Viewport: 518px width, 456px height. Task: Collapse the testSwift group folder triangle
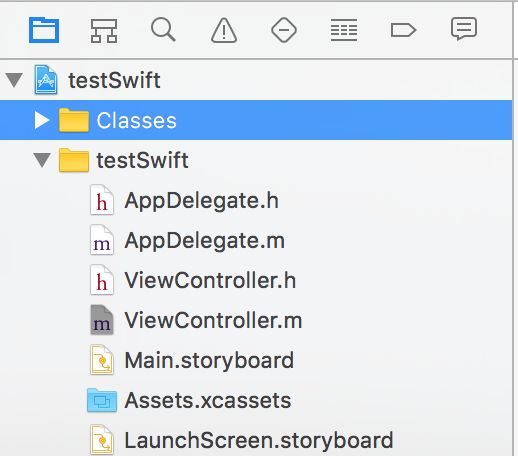pyautogui.click(x=42, y=160)
